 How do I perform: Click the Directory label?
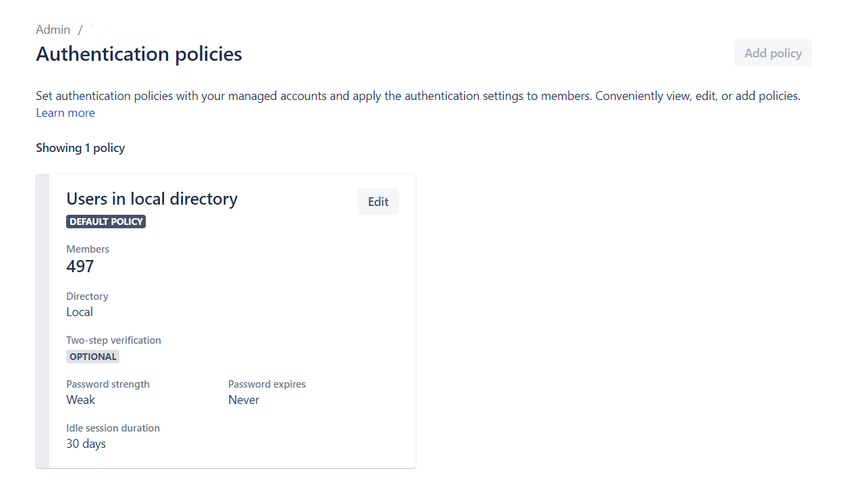coord(87,296)
